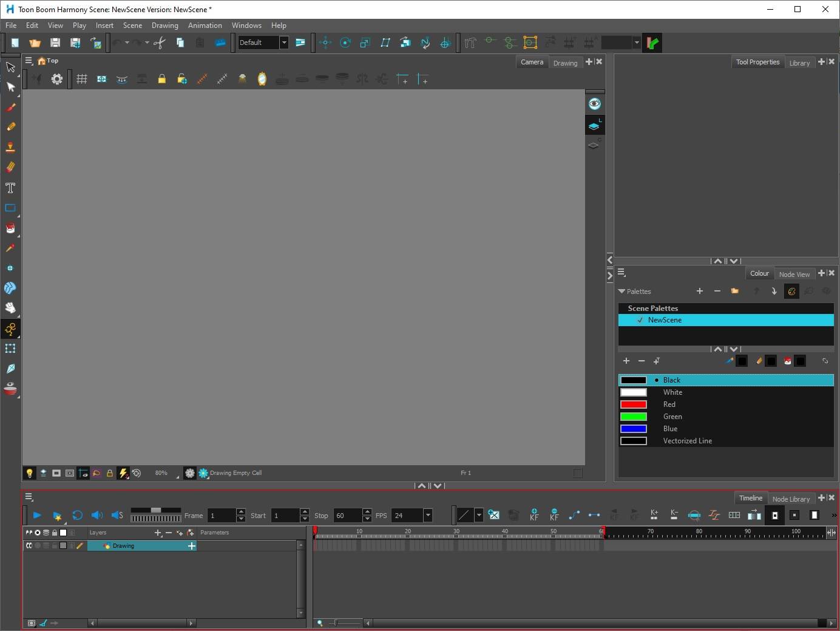Select the Rectangle shape tool
840x631 pixels.
point(10,208)
